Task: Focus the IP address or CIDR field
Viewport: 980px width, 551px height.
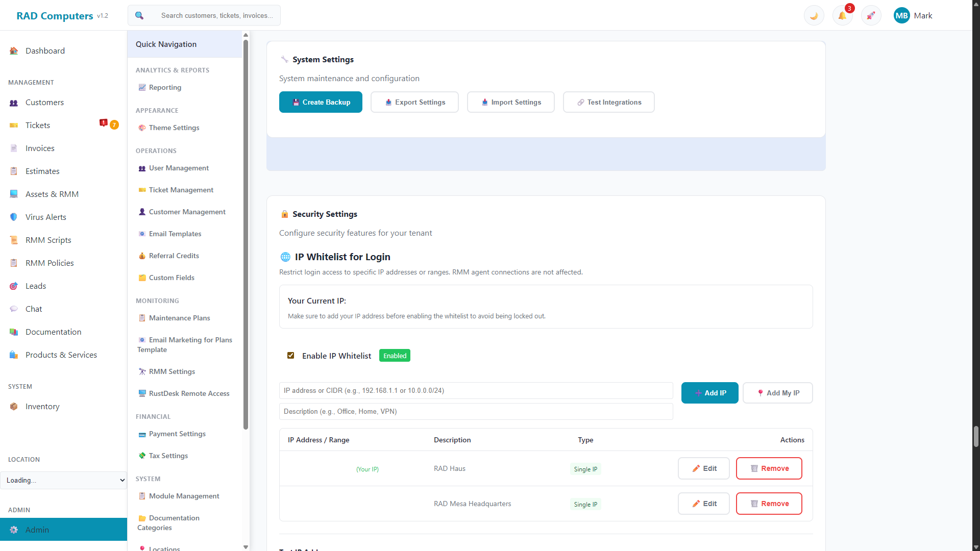Action: pos(476,390)
